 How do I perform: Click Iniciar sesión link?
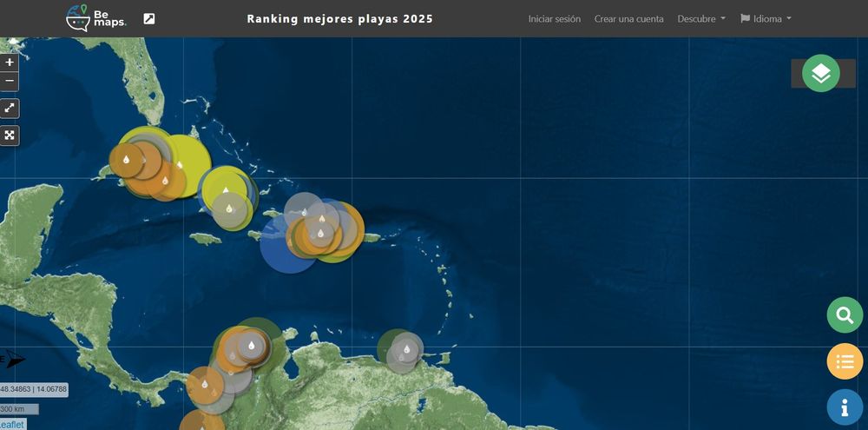[554, 19]
